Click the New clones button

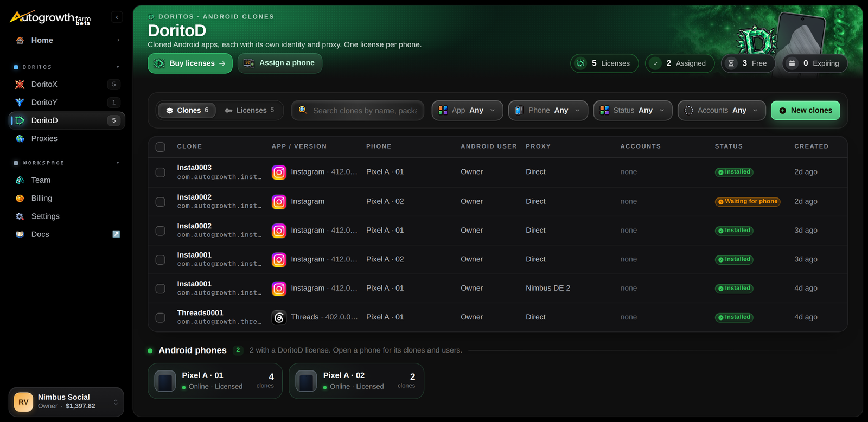806,110
